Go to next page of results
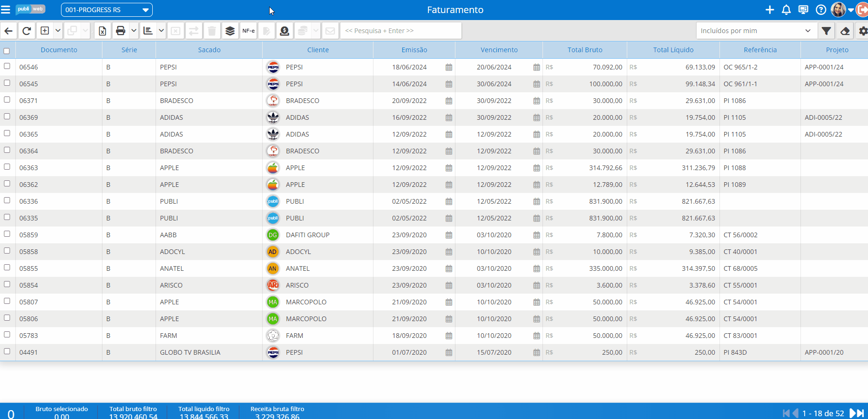The width and height of the screenshot is (868, 419). click(x=853, y=413)
